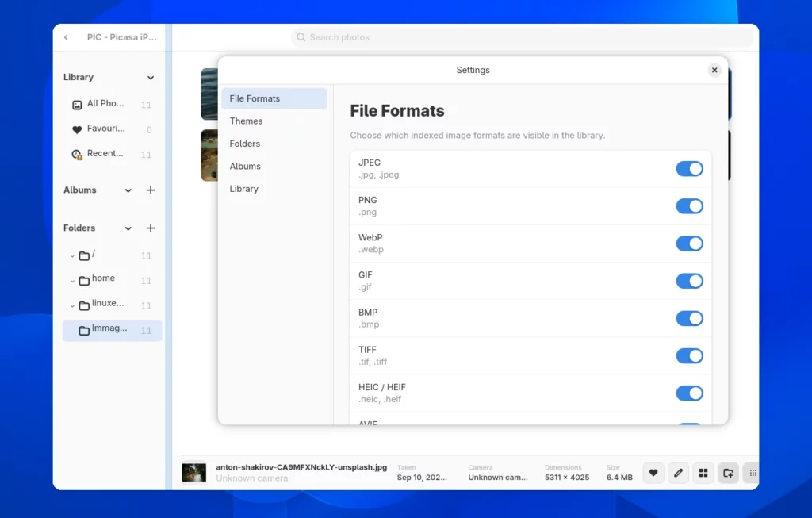Screen dimensions: 812x518
Task: Mark photo as favourite with bottom heart button
Action: click(653, 473)
